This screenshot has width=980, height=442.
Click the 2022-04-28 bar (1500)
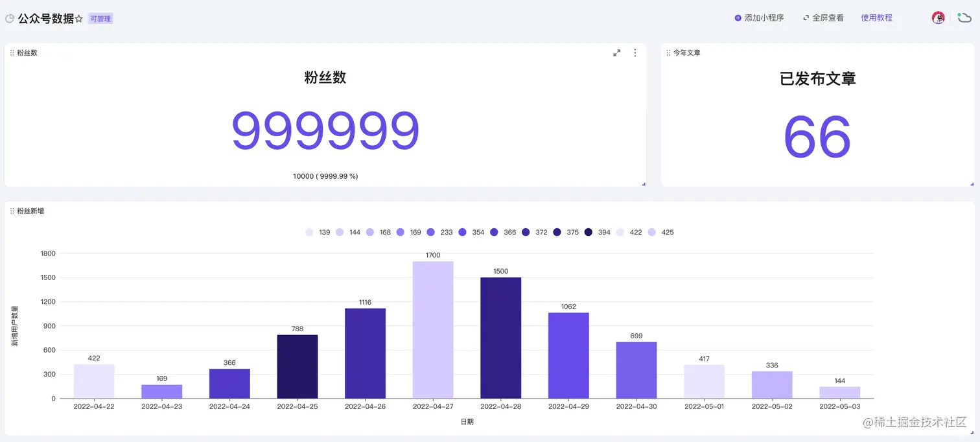click(x=500, y=338)
